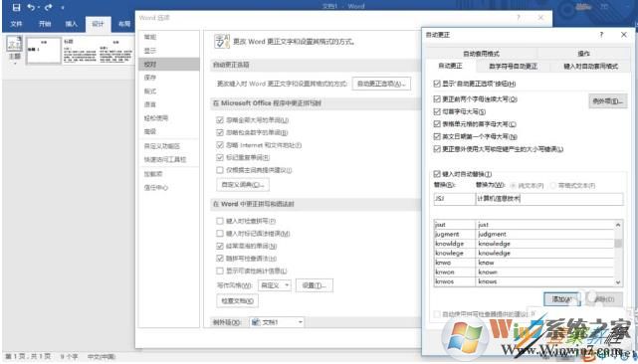
Task: Click the 自定义词典(C)... button
Action: [x=243, y=185]
